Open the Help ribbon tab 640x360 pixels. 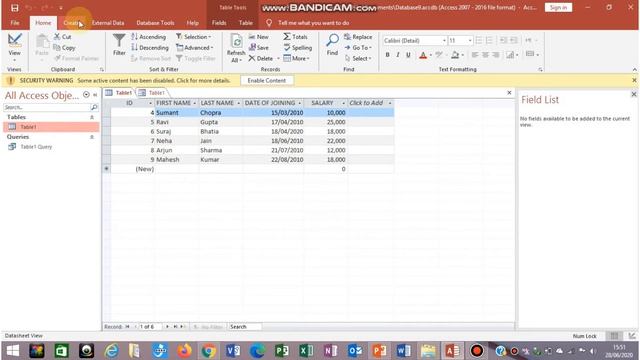tap(192, 23)
